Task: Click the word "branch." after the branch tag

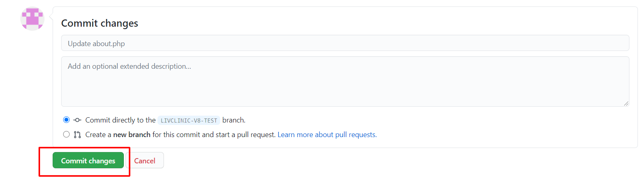Action: (x=234, y=120)
